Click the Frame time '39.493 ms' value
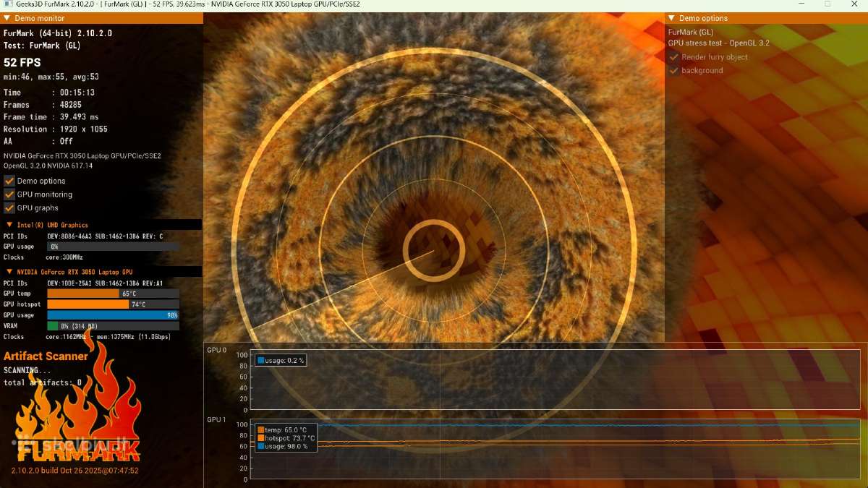868x488 pixels. pyautogui.click(x=80, y=117)
